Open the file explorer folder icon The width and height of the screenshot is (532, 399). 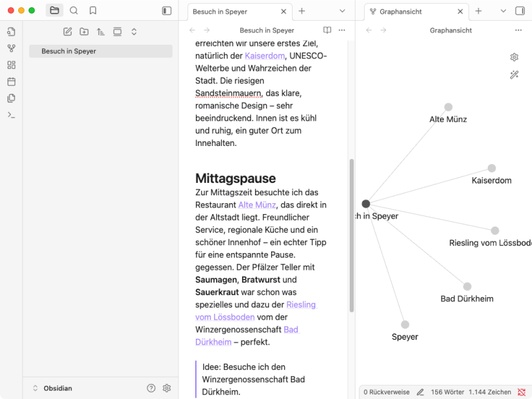coord(54,10)
